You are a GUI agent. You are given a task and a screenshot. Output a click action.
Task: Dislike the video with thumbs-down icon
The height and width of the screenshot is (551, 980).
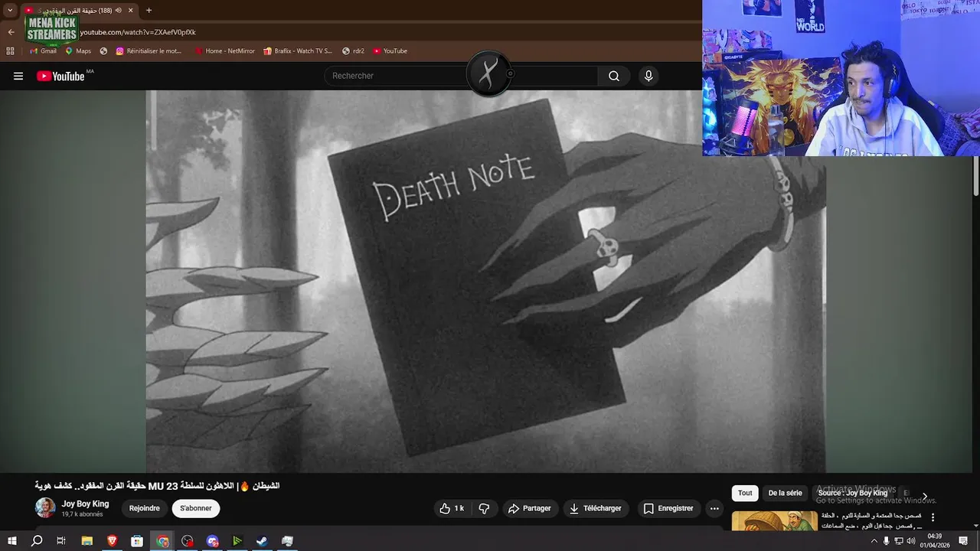point(484,508)
